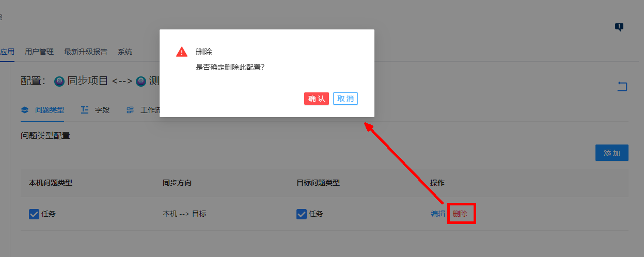The image size is (644, 257).
Task: Click the 编辑 link in the task row
Action: coord(438,214)
